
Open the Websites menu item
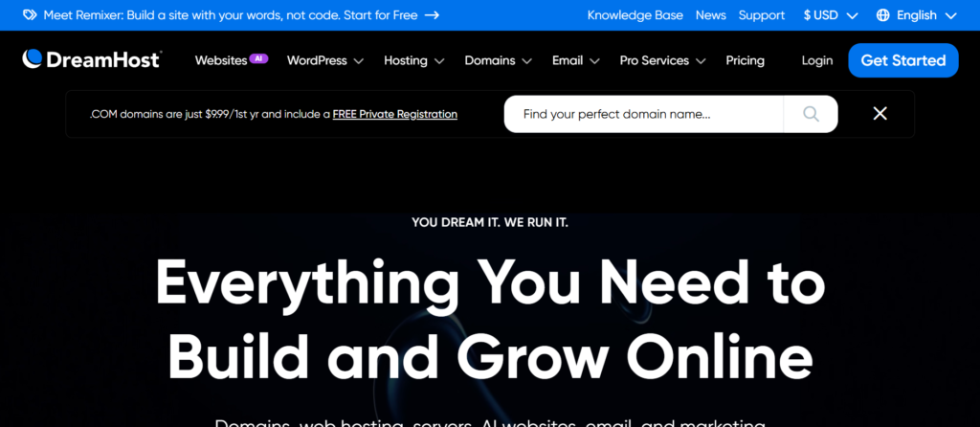pyautogui.click(x=221, y=60)
